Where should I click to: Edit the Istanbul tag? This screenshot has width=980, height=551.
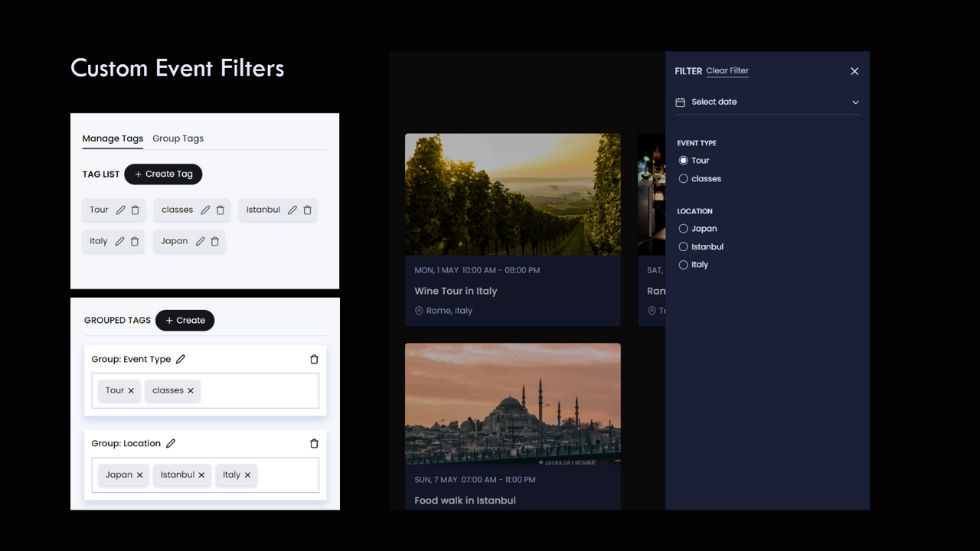292,210
